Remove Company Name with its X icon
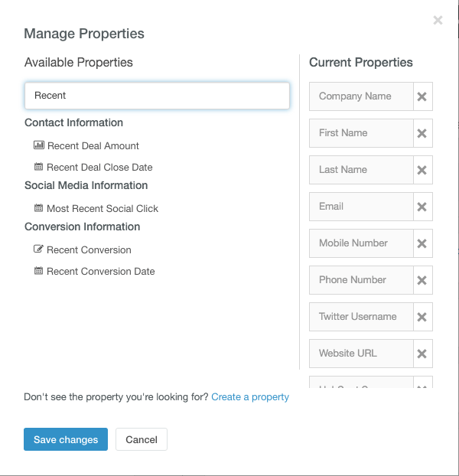This screenshot has width=459, height=476. pyautogui.click(x=422, y=96)
